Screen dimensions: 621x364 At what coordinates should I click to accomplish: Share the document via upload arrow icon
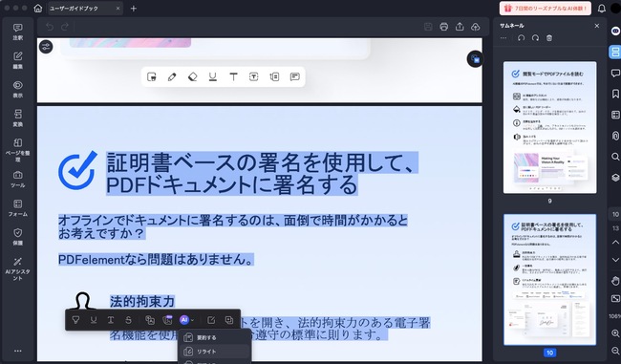pyautogui.click(x=460, y=27)
